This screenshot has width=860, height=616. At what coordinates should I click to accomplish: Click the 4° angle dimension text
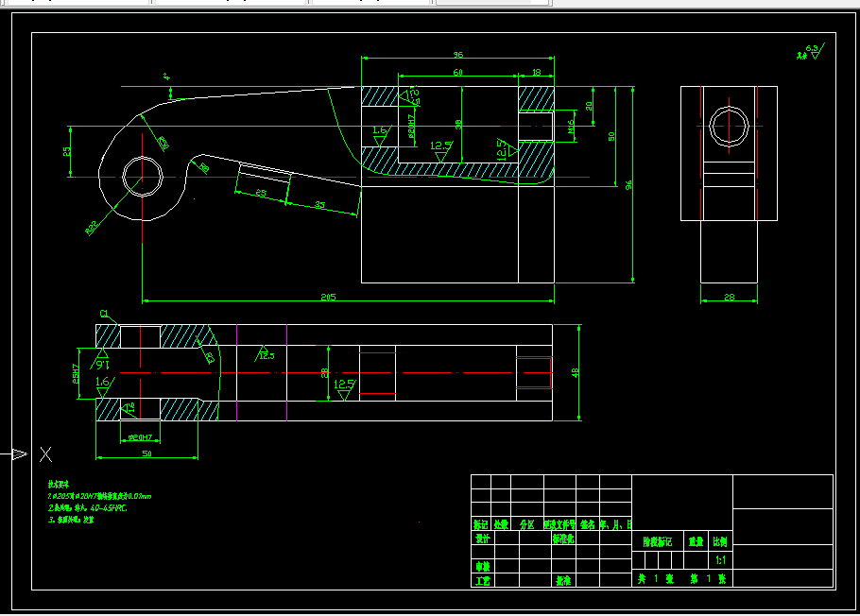pos(167,77)
